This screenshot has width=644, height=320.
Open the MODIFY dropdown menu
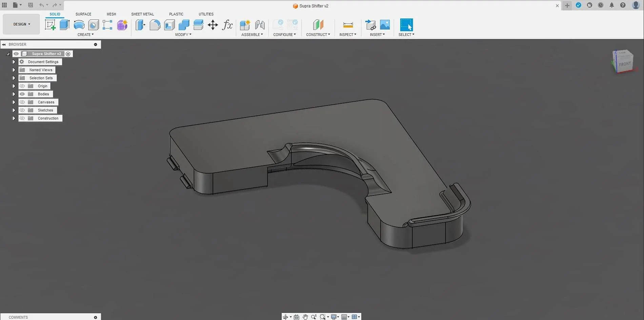(183, 35)
